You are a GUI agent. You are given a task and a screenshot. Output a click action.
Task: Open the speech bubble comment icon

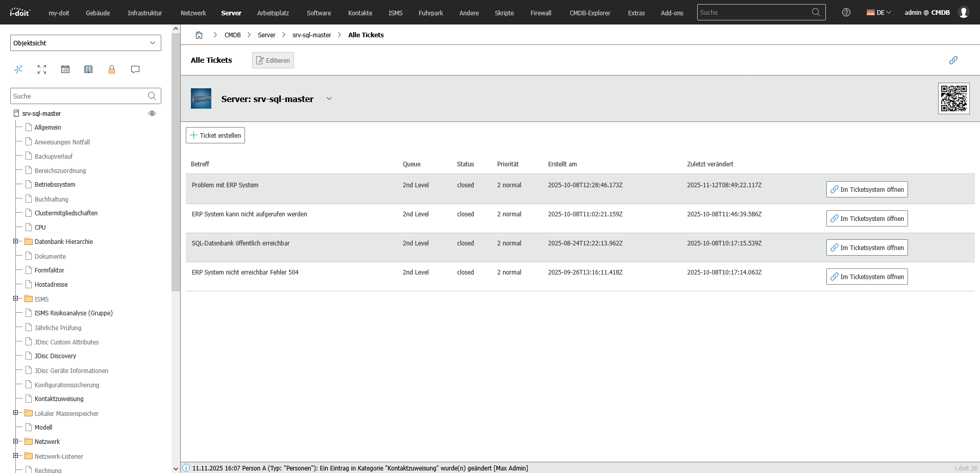tap(135, 69)
